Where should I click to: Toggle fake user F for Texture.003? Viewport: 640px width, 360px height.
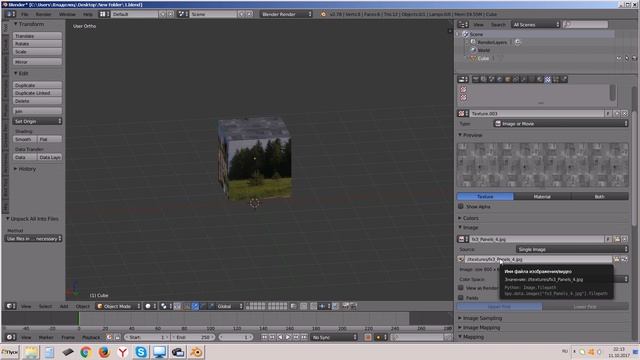coord(608,113)
